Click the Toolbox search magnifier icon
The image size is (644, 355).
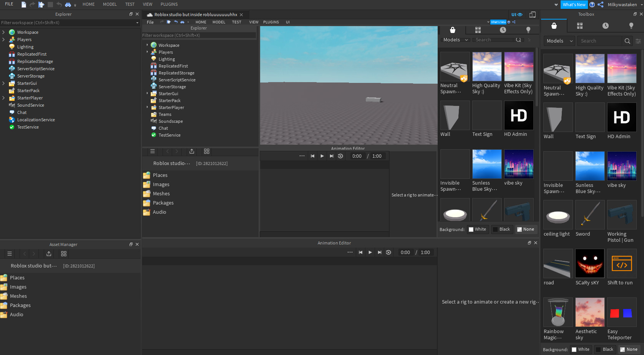click(627, 41)
